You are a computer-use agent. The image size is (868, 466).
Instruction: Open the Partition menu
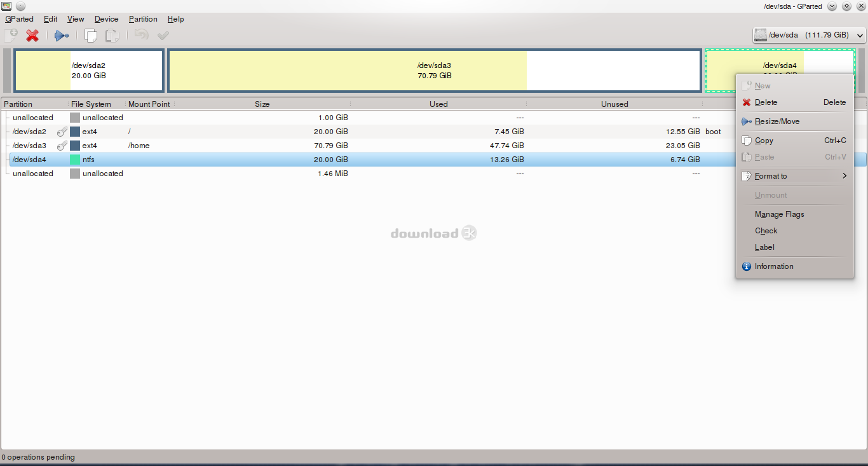pyautogui.click(x=143, y=19)
